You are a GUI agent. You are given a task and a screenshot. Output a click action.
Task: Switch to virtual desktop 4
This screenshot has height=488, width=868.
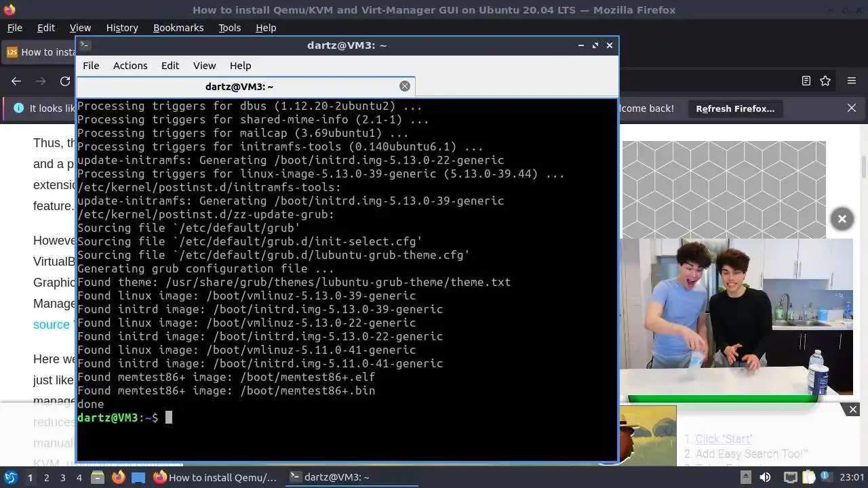coord(79,477)
